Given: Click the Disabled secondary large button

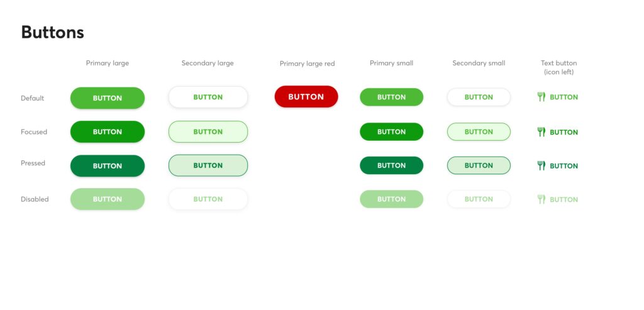Looking at the screenshot, I should tap(208, 199).
